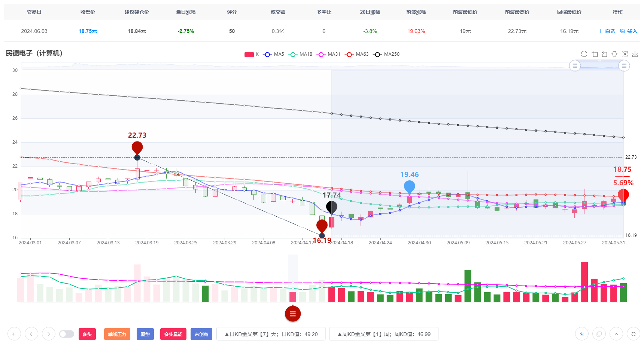Click the 多空比 column header
644x342 pixels.
coord(324,12)
